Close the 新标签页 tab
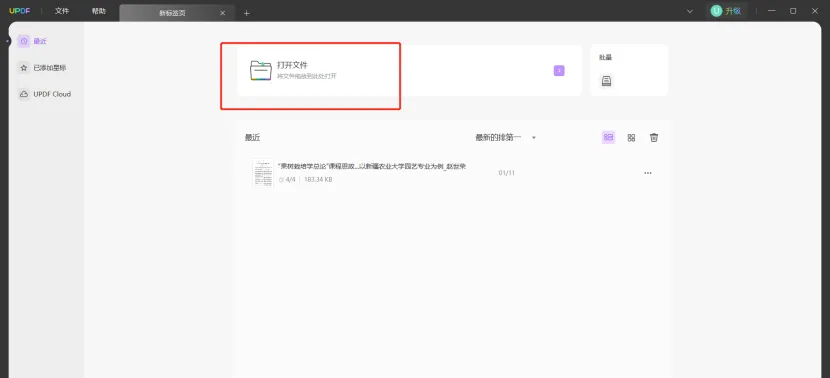 click(223, 13)
